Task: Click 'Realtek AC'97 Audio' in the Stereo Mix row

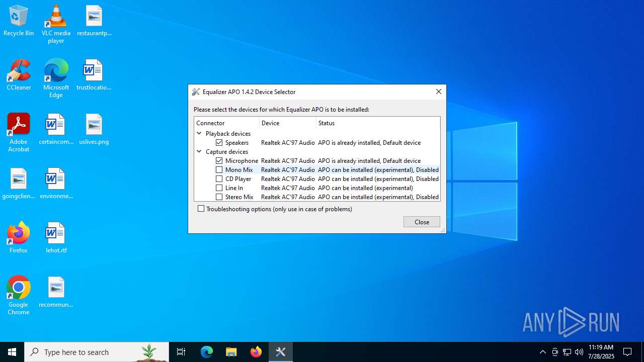Action: pyautogui.click(x=288, y=197)
